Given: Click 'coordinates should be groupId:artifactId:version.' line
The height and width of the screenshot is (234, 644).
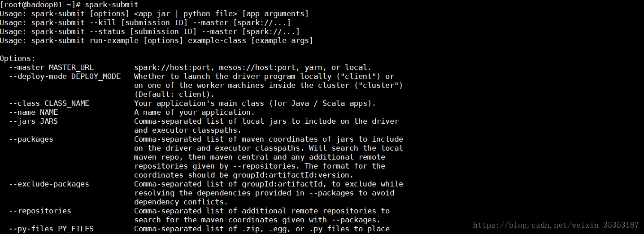Looking at the screenshot, I should (x=244, y=175).
